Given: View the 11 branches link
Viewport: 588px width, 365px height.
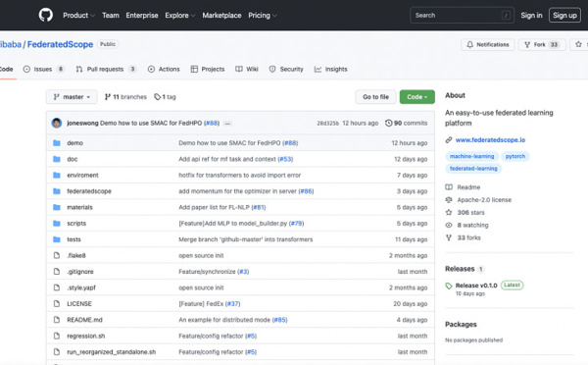Looking at the screenshot, I should pyautogui.click(x=125, y=97).
